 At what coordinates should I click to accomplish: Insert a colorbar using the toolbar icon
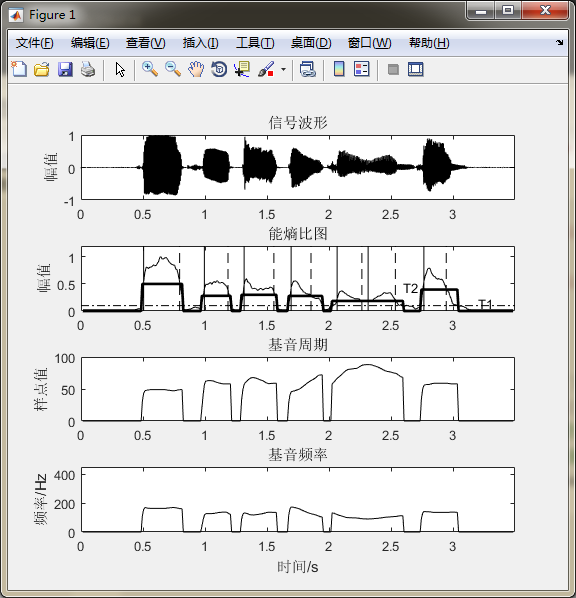[x=339, y=70]
